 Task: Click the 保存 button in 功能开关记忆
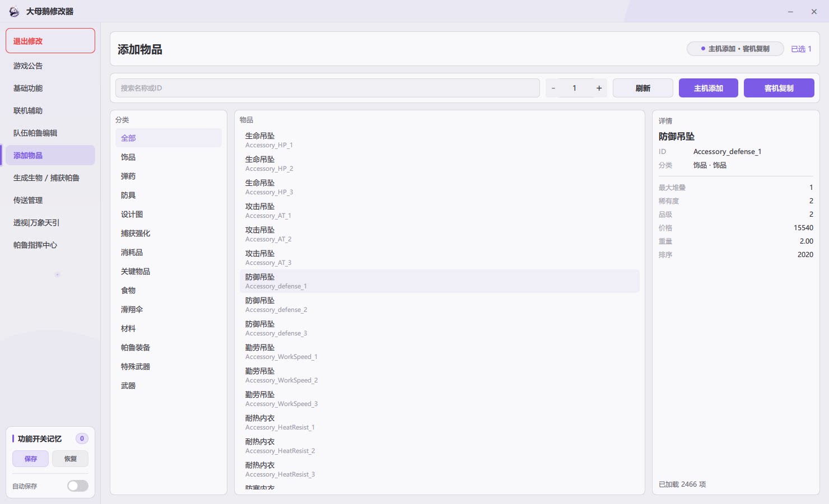click(31, 459)
